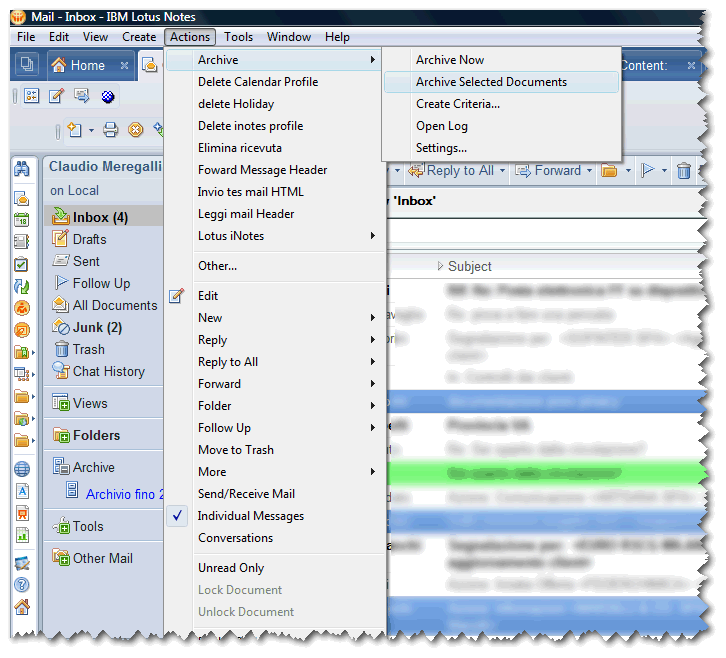Open the Tools menu in menu bar
Image resolution: width=726 pixels, height=658 pixels.
pyautogui.click(x=238, y=37)
